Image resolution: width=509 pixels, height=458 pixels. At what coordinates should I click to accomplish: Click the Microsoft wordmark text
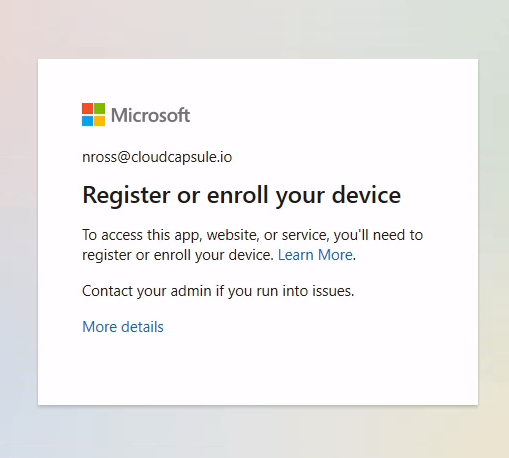pos(150,115)
